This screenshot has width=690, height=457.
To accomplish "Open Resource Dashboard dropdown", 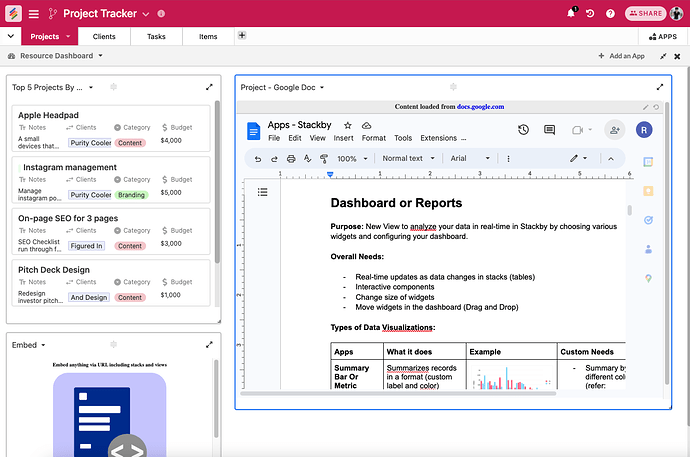I will point(100,56).
